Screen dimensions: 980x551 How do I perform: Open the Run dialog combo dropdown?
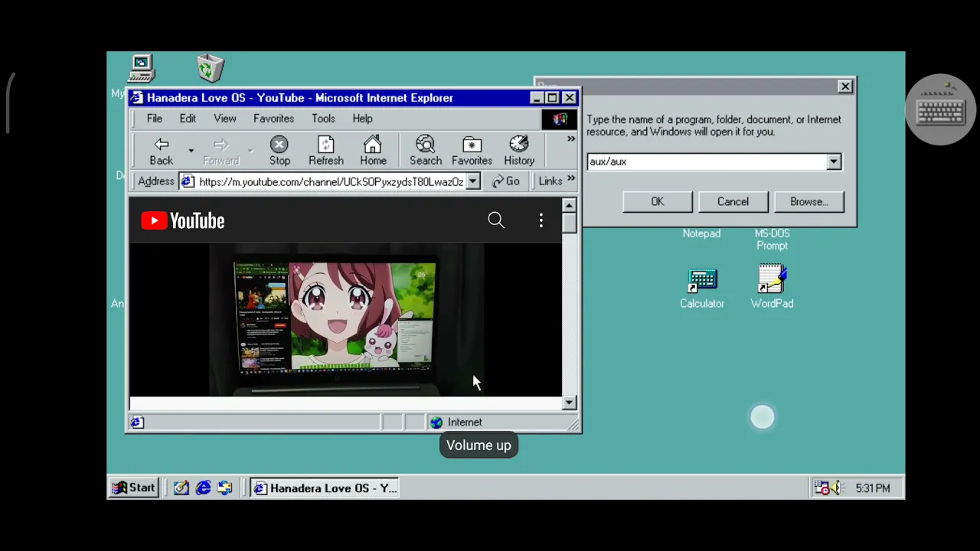pyautogui.click(x=834, y=161)
